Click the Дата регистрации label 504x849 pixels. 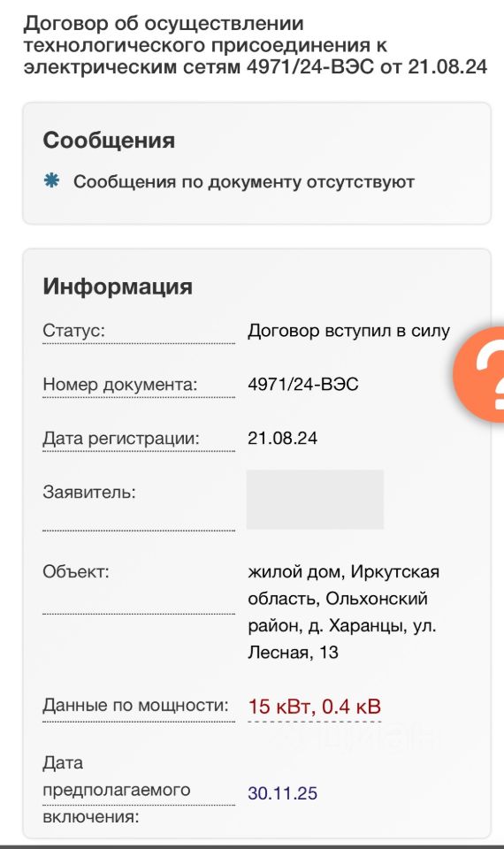tap(121, 438)
